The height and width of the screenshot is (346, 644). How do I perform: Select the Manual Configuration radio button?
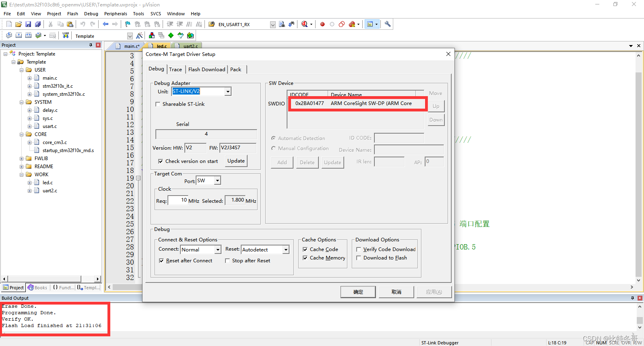click(x=273, y=148)
